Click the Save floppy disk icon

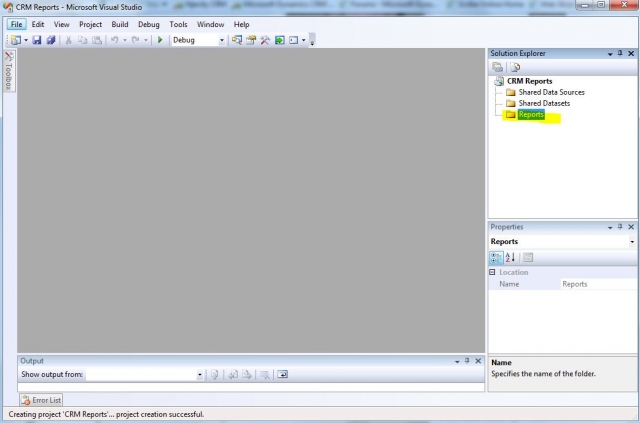point(37,40)
